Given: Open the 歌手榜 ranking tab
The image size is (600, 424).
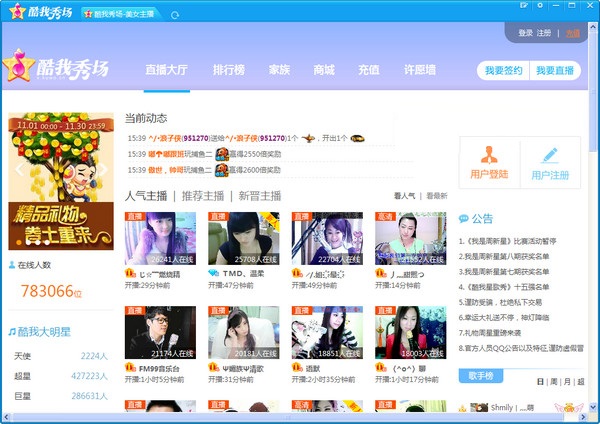Looking at the screenshot, I should coord(481,376).
